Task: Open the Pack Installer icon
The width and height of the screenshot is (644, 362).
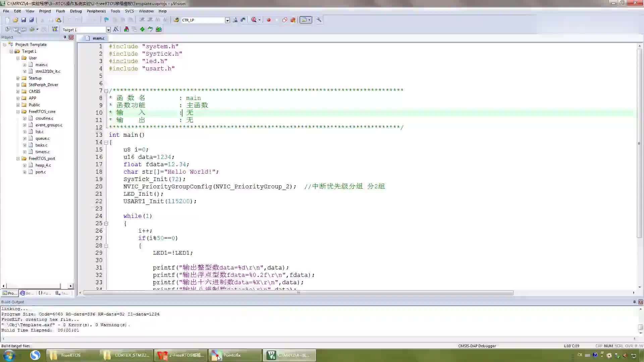Action: point(159,29)
